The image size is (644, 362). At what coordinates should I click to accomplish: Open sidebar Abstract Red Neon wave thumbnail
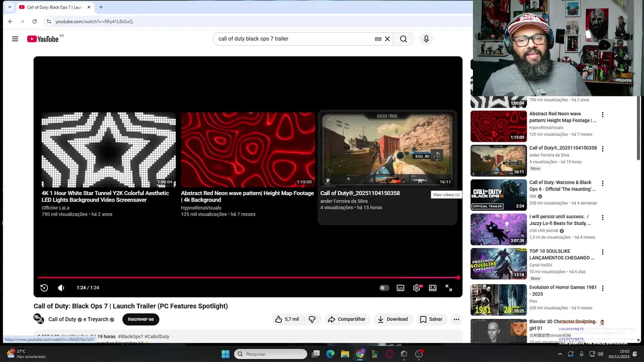(x=499, y=126)
